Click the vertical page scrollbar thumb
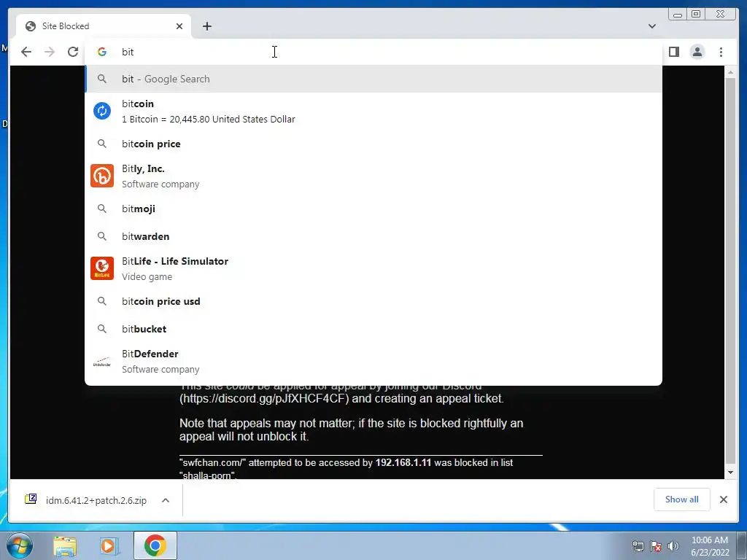 [x=729, y=269]
